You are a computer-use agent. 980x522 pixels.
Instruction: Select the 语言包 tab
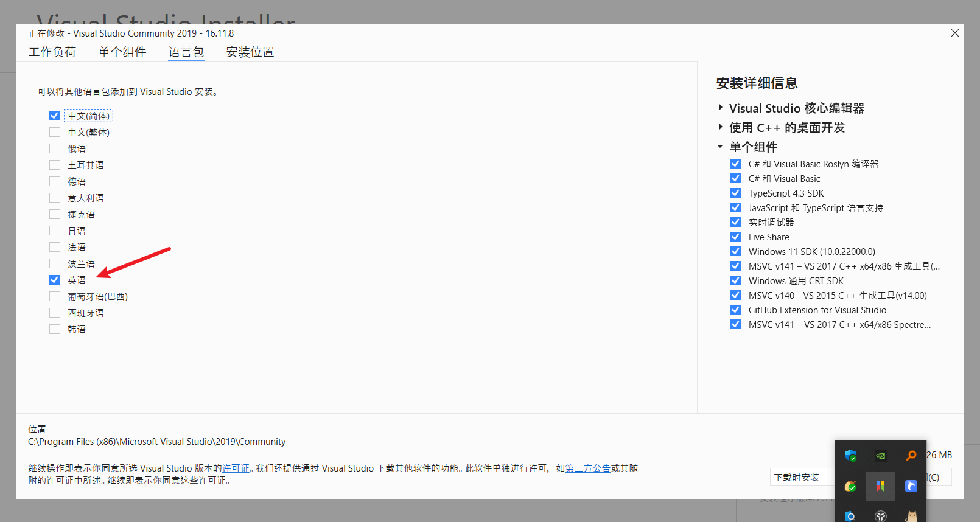[x=186, y=52]
